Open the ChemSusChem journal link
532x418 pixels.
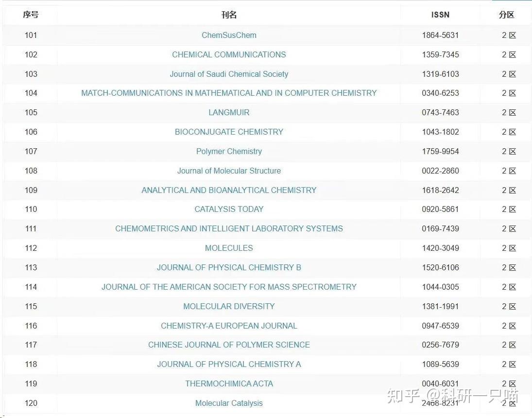[229, 35]
